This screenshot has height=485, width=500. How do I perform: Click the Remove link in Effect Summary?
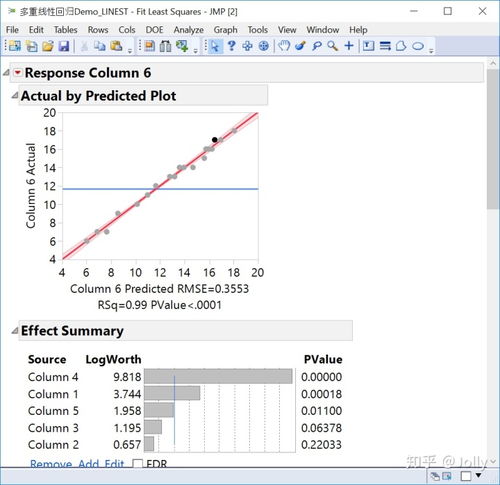[51, 464]
